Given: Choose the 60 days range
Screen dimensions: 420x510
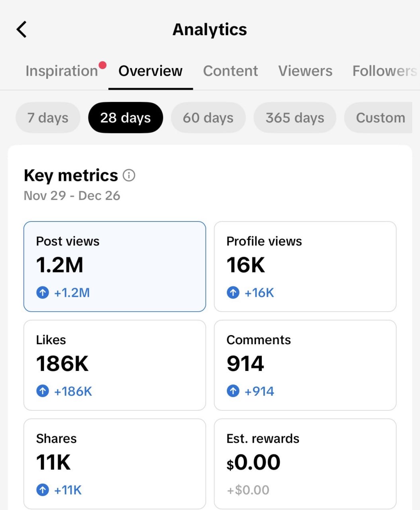Looking at the screenshot, I should coord(208,118).
